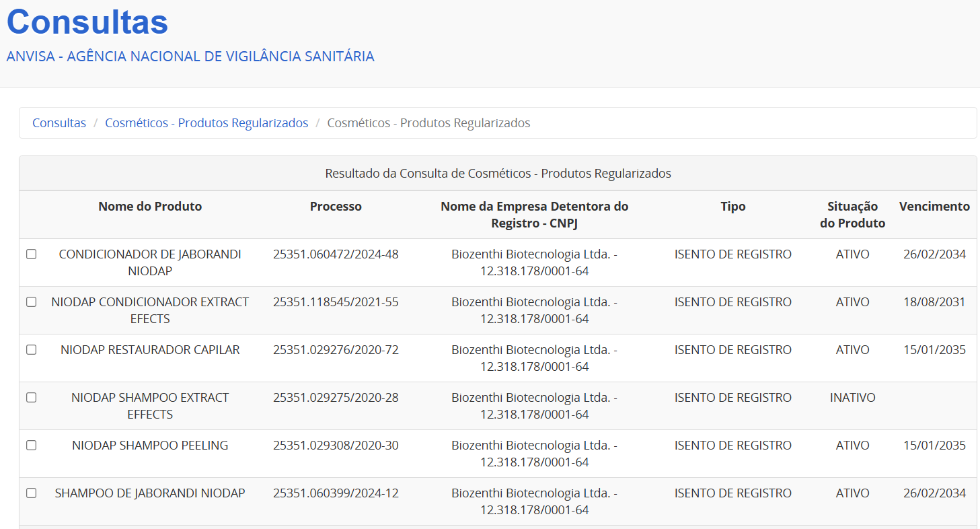
Task: Enable checkbox for NIODAP SHAMPOO PEELING
Action: click(31, 446)
